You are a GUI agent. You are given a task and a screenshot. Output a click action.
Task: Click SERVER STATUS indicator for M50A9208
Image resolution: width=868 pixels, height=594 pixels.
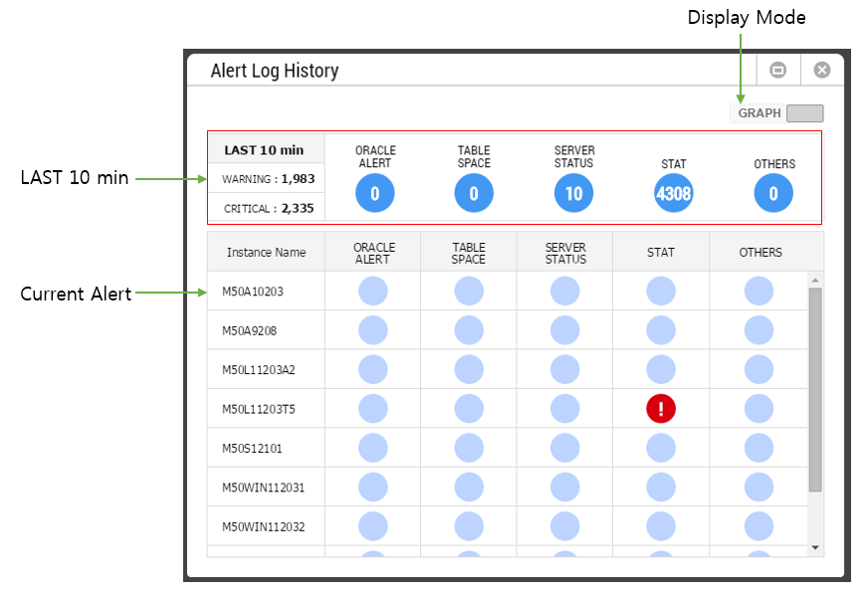point(565,330)
